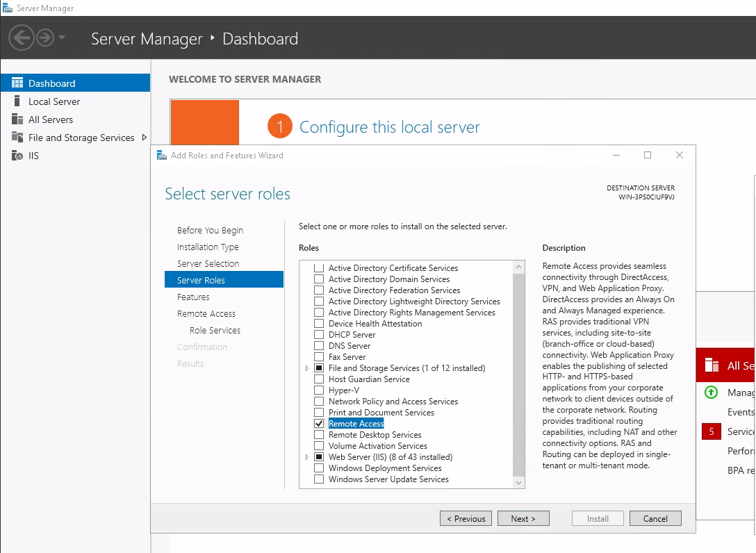Viewport: 756px width, 553px height.
Task: Select Windows Deployment Services label
Action: [x=385, y=468]
